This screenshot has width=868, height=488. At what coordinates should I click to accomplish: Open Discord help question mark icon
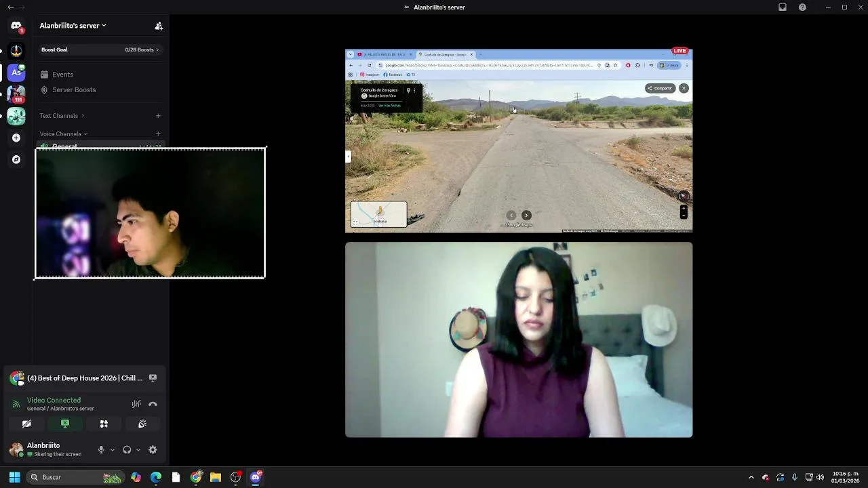click(x=802, y=7)
